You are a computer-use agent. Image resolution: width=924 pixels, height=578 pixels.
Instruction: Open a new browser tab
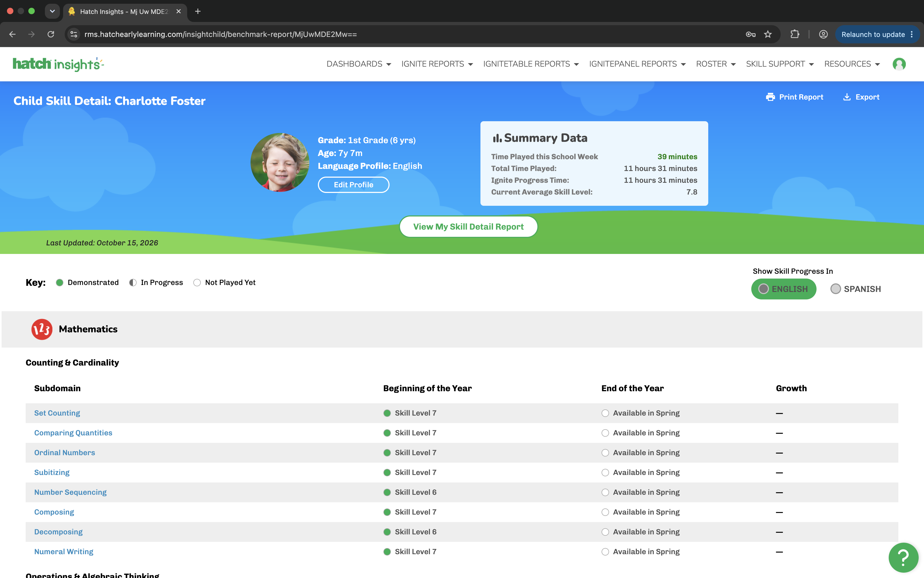click(x=198, y=12)
